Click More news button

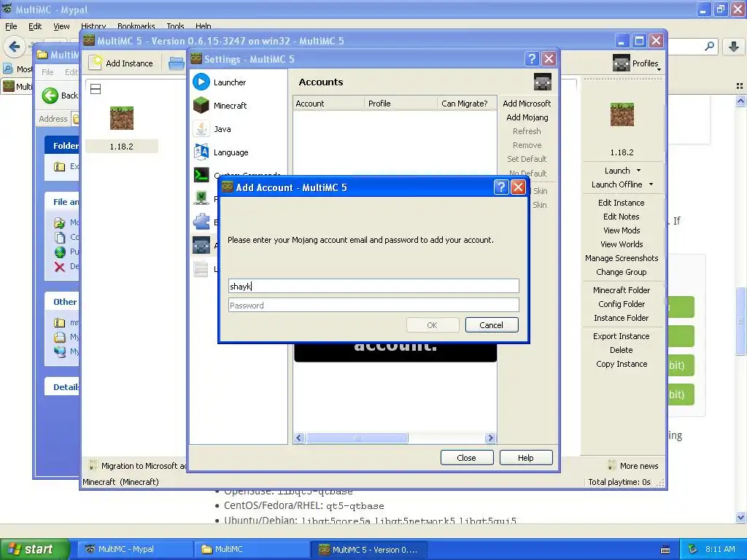[x=634, y=466]
